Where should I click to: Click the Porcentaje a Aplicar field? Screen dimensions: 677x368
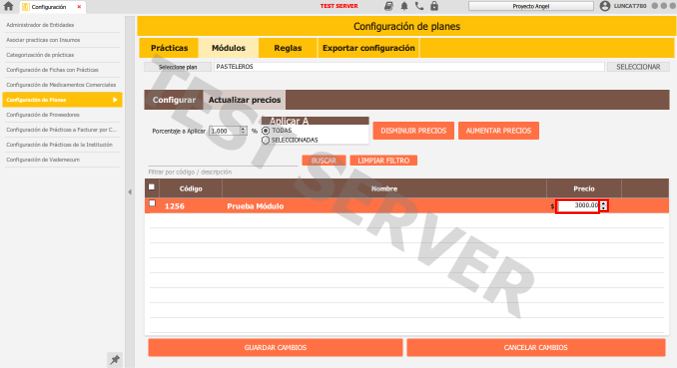pyautogui.click(x=225, y=131)
